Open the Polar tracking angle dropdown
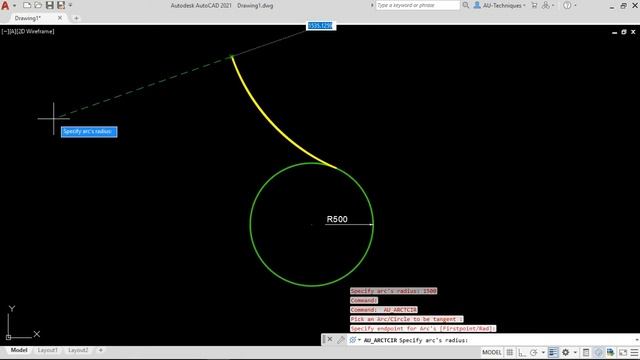This screenshot has height=360, width=640. click(x=543, y=352)
